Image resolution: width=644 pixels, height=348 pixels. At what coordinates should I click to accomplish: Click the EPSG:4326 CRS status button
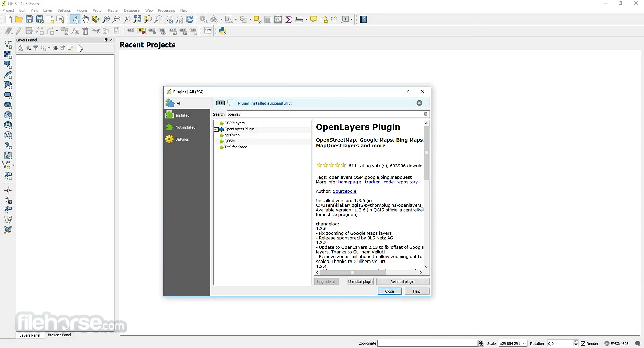click(x=617, y=343)
